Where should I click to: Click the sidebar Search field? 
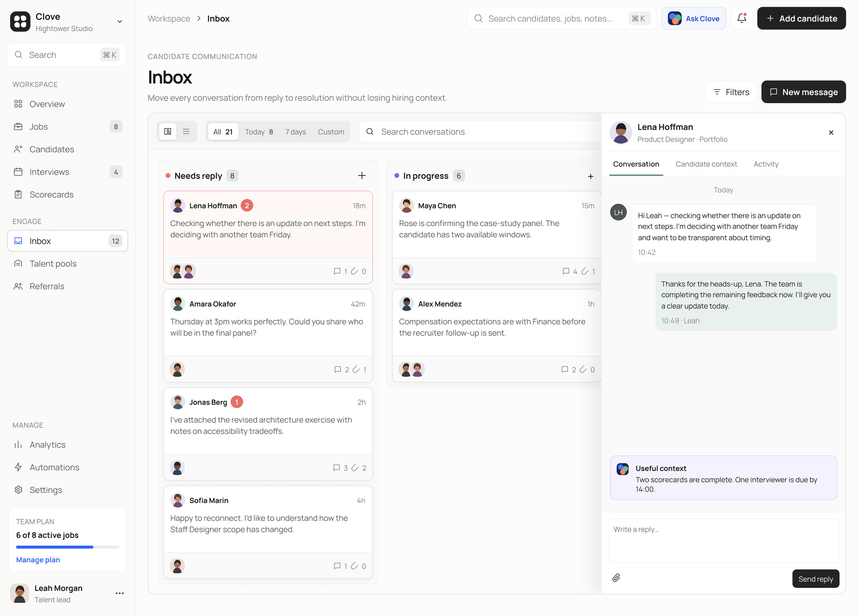pos(67,55)
